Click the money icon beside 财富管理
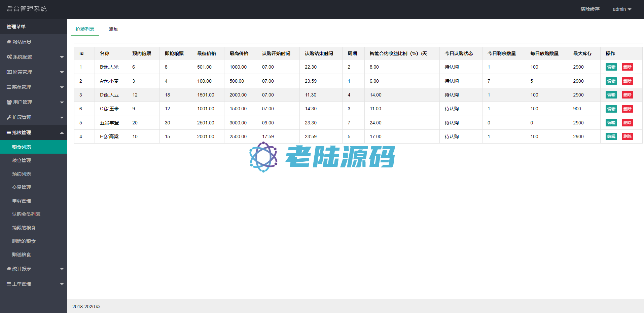This screenshot has width=644, height=313. point(9,72)
